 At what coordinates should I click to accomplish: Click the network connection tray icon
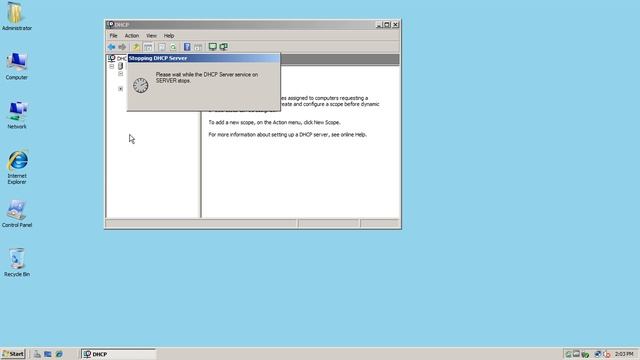coord(598,354)
